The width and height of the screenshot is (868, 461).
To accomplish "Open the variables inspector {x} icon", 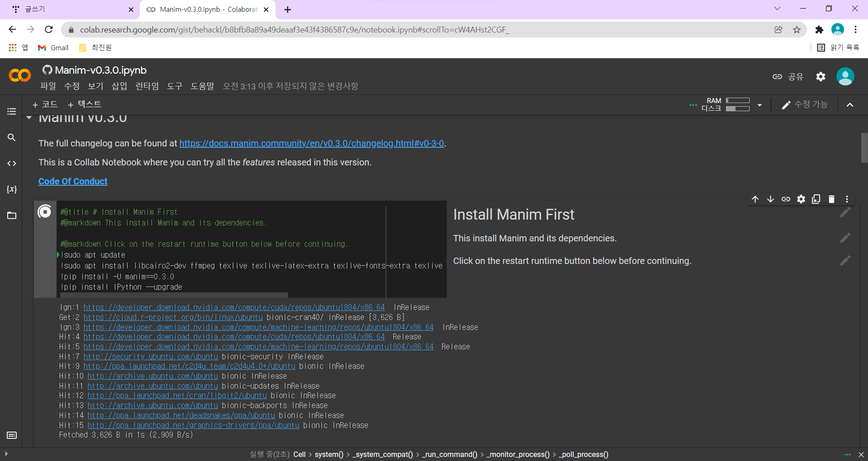I will [x=12, y=189].
